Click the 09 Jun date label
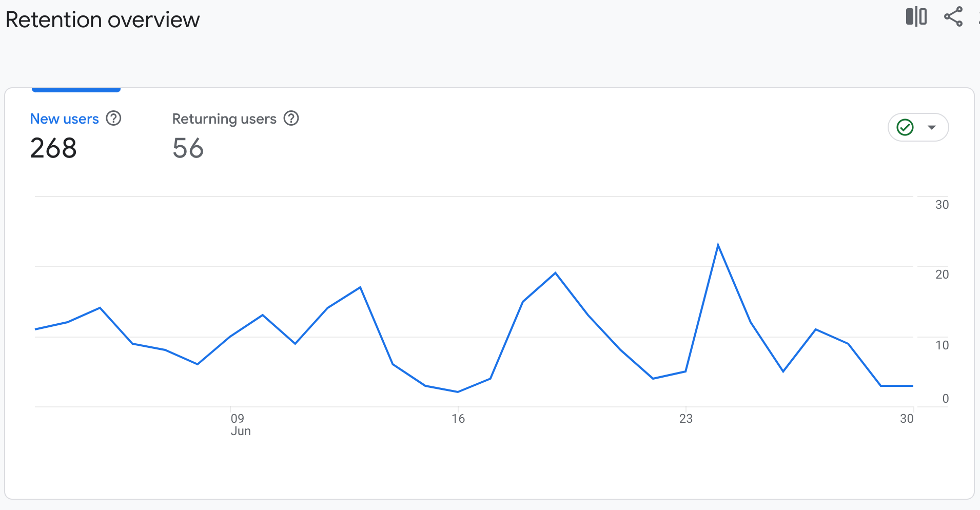The width and height of the screenshot is (980, 510). [240, 424]
